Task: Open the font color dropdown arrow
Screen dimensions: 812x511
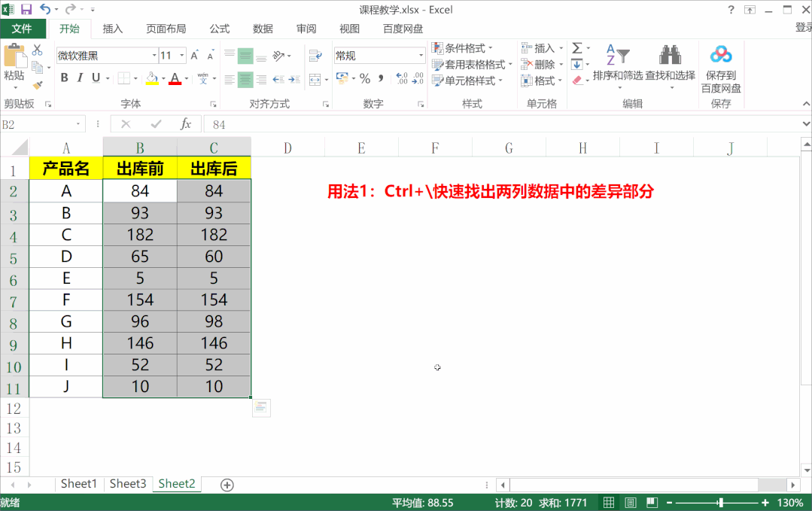Action: coord(187,79)
